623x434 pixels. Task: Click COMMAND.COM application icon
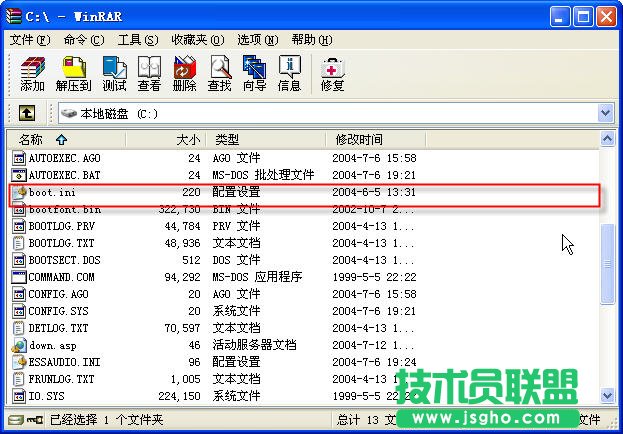click(x=19, y=277)
